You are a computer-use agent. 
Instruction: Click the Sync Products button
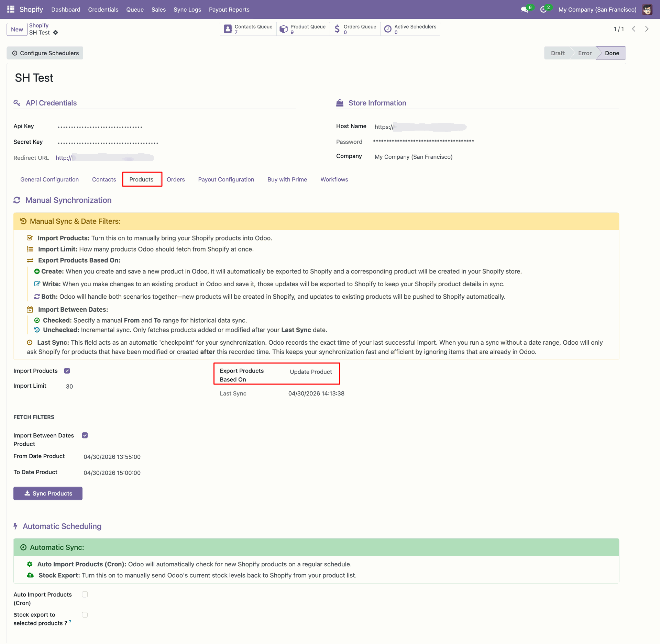click(48, 493)
